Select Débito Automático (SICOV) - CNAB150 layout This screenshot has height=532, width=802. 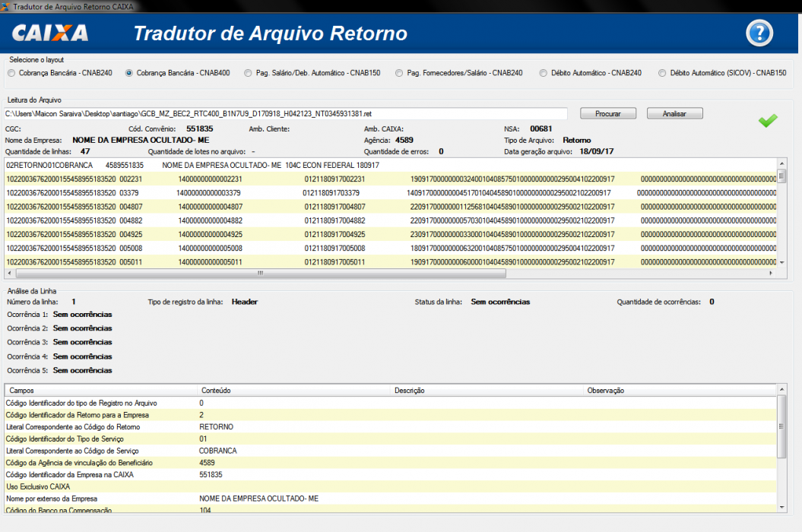point(662,73)
